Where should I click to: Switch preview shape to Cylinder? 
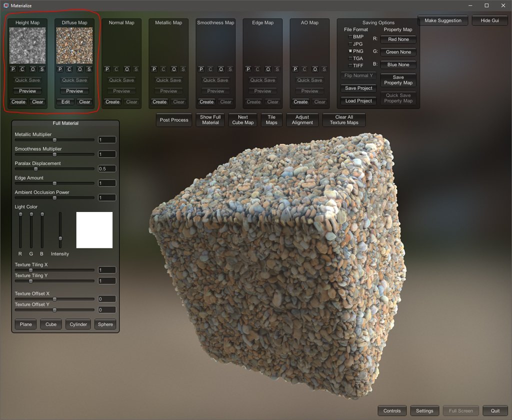[x=78, y=324]
